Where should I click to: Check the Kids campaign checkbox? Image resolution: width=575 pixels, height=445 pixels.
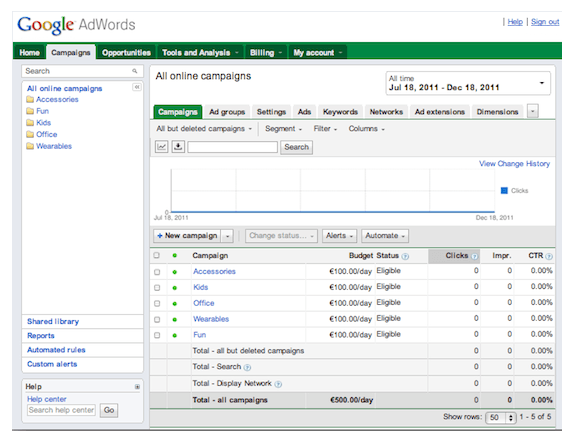click(157, 288)
